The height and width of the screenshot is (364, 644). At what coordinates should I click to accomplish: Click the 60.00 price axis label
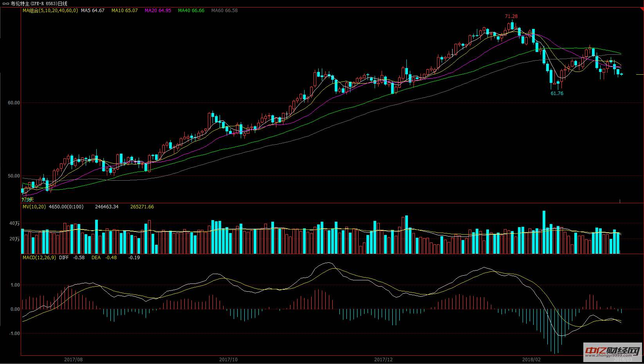click(x=14, y=103)
